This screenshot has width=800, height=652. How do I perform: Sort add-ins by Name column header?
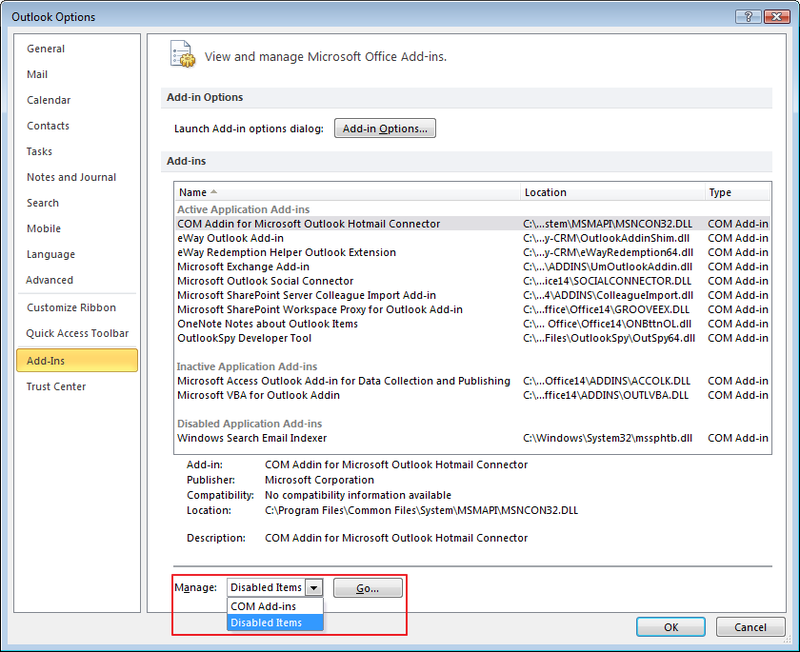click(x=347, y=192)
